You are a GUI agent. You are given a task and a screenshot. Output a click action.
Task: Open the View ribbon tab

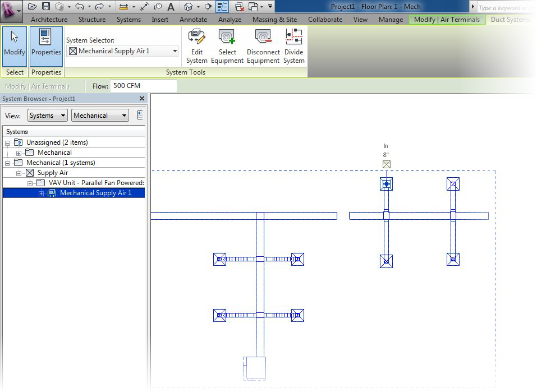tap(360, 20)
